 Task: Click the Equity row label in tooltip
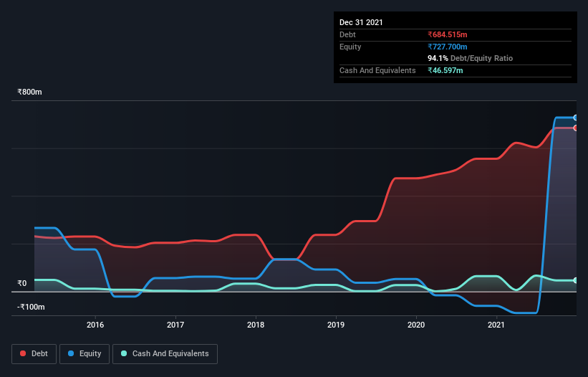350,47
